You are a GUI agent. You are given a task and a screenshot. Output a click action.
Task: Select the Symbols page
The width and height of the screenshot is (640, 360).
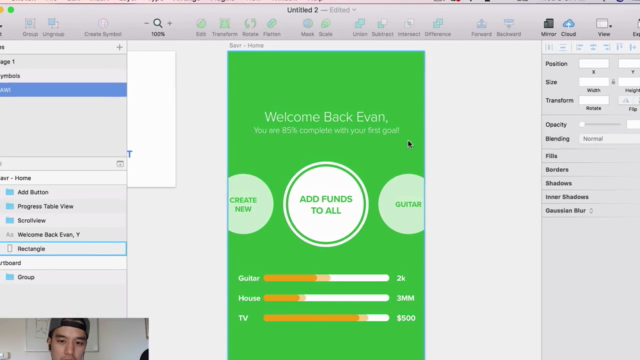pyautogui.click(x=63, y=76)
